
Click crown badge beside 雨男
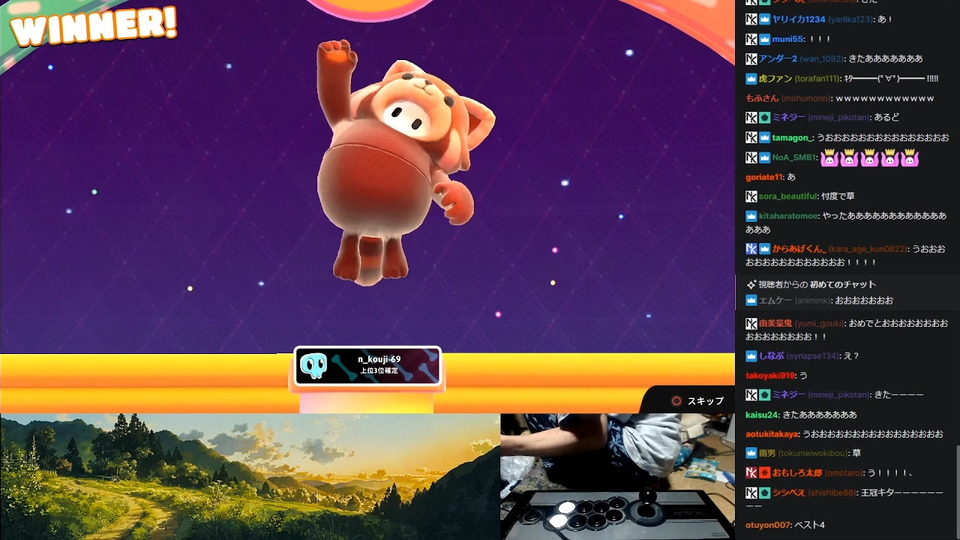point(751,454)
